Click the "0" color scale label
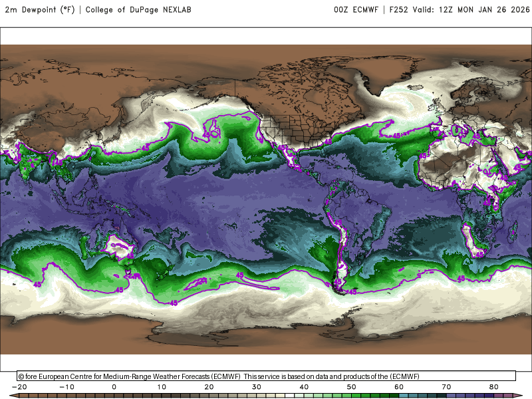Image resolution: width=532 pixels, height=399 pixels. pyautogui.click(x=114, y=387)
